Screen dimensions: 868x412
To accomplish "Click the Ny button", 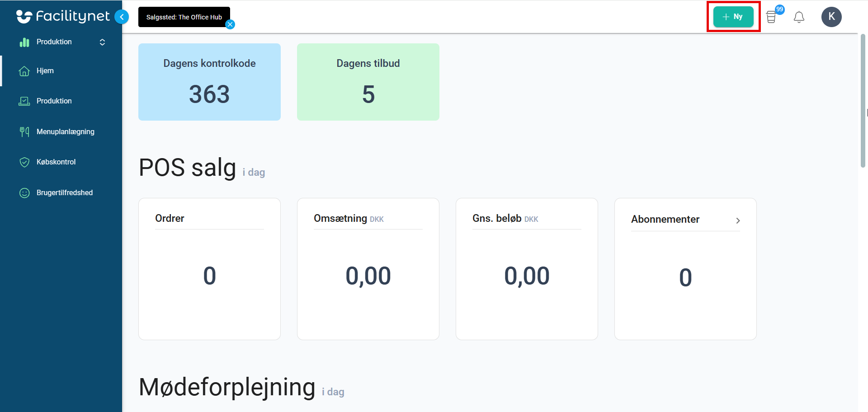I will (x=733, y=17).
